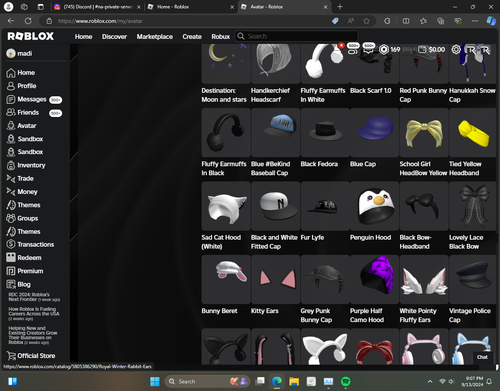
Task: Add this page to favorites star
Action: click(366, 21)
